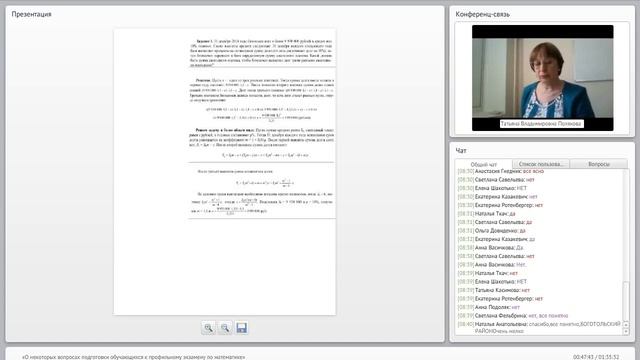
Task: Click the elapsed time 00:47:43 / 01:55:32
Action: pyautogui.click(x=596, y=357)
